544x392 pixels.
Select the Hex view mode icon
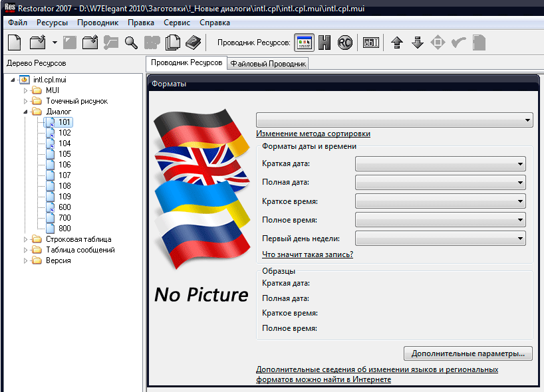tap(325, 43)
